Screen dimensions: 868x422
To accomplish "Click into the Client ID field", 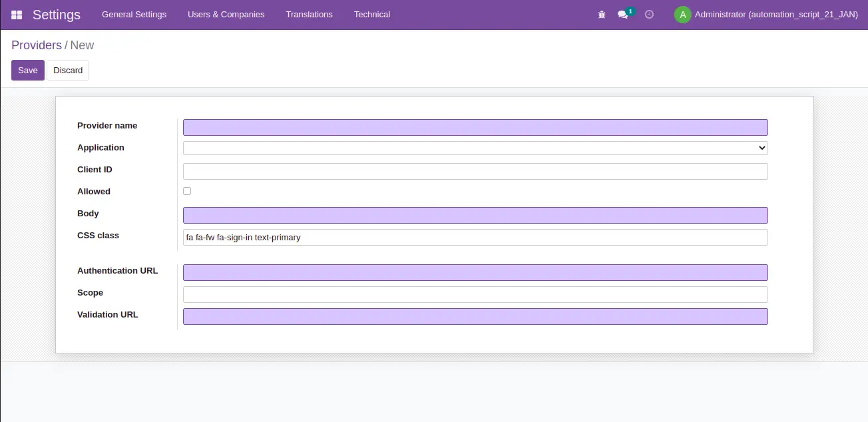I will coord(475,171).
